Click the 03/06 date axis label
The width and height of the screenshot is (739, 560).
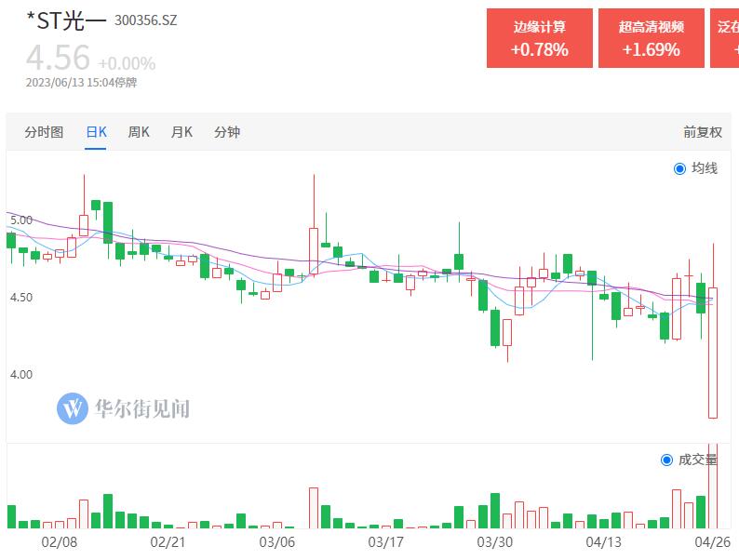tap(277, 542)
